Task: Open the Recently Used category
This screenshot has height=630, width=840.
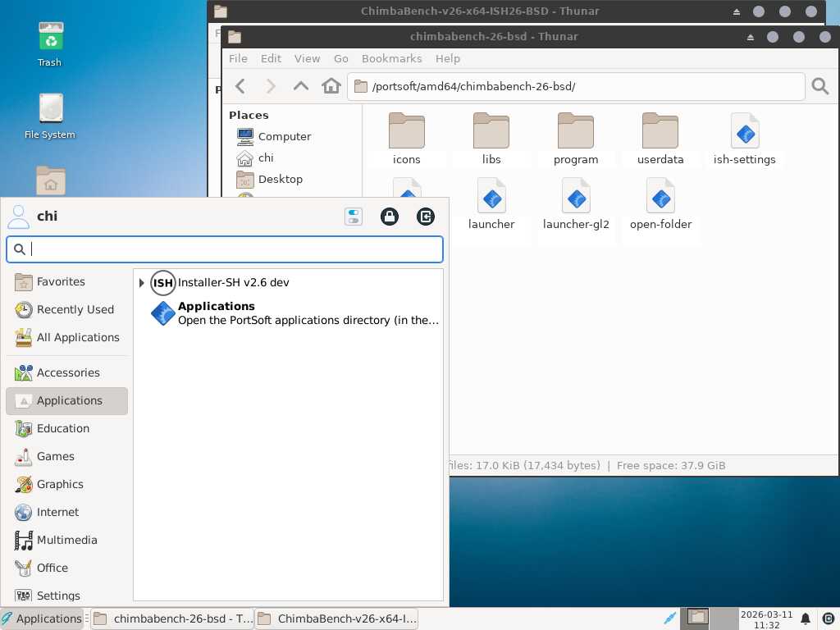Action: coord(75,309)
